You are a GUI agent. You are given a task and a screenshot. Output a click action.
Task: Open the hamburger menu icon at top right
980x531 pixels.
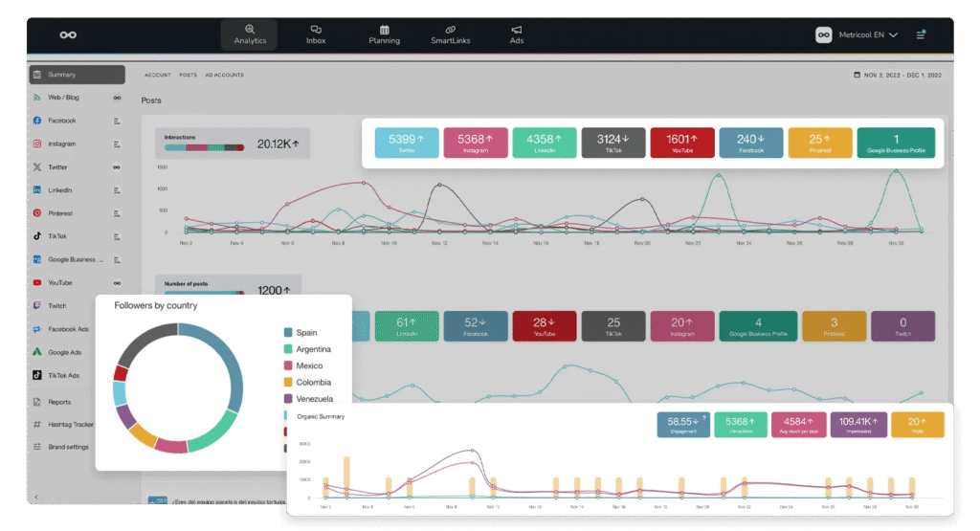coord(921,34)
